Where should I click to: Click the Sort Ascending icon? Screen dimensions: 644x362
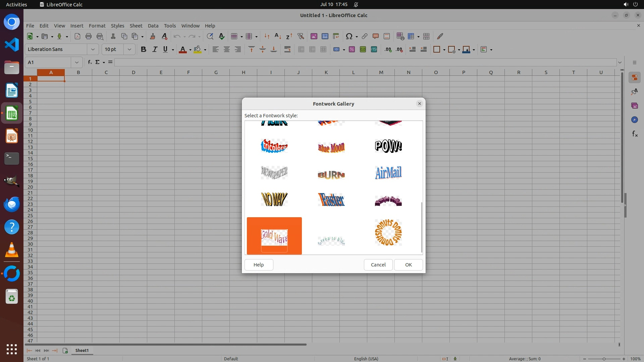pos(278,36)
